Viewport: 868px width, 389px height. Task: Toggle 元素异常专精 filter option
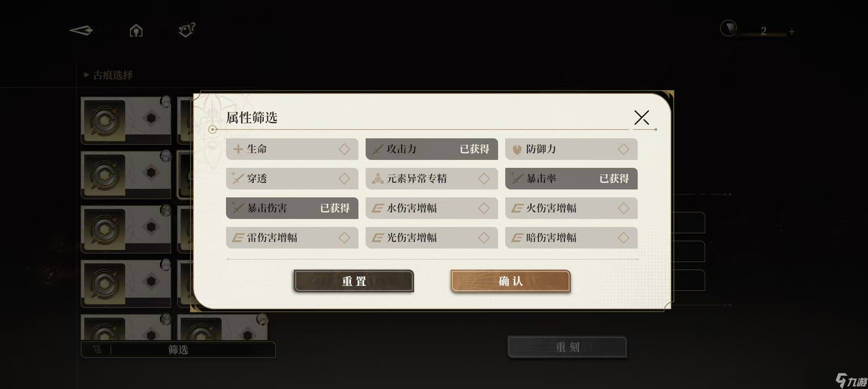(x=431, y=179)
